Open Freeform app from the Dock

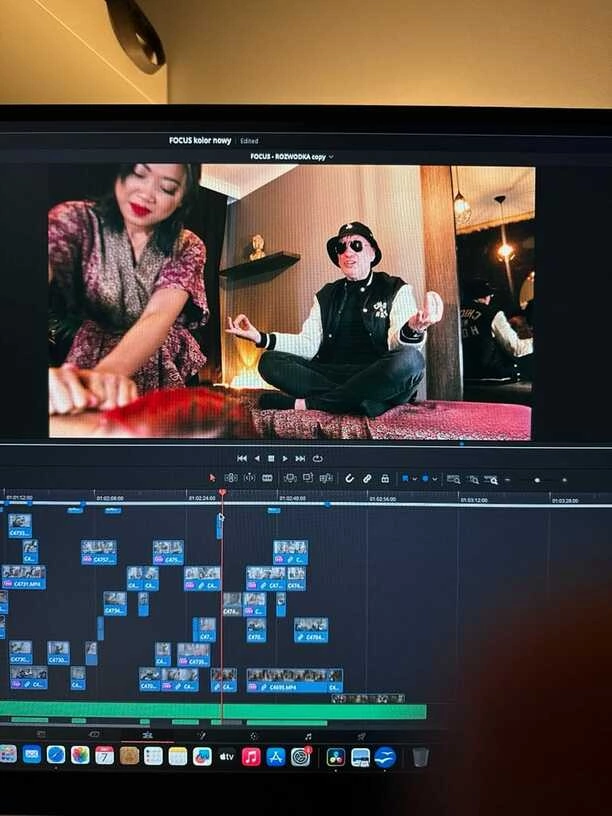pos(202,757)
